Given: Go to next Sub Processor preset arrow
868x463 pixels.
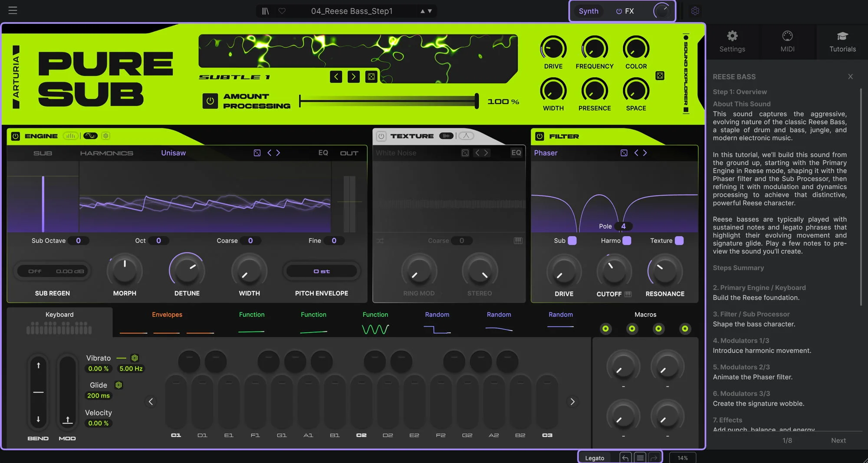Looking at the screenshot, I should (354, 77).
